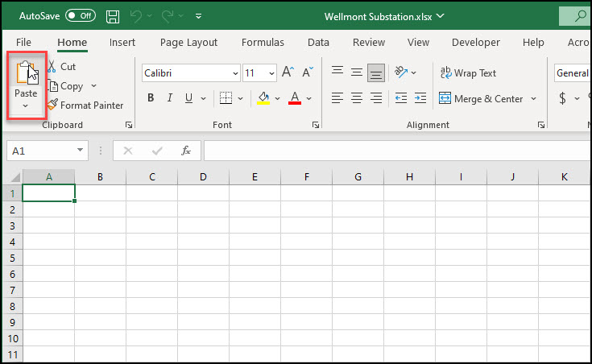Switch to the Page Layout tab

[188, 43]
